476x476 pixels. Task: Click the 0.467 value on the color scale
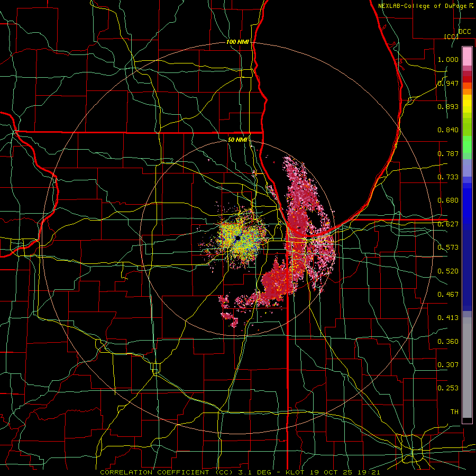448,295
